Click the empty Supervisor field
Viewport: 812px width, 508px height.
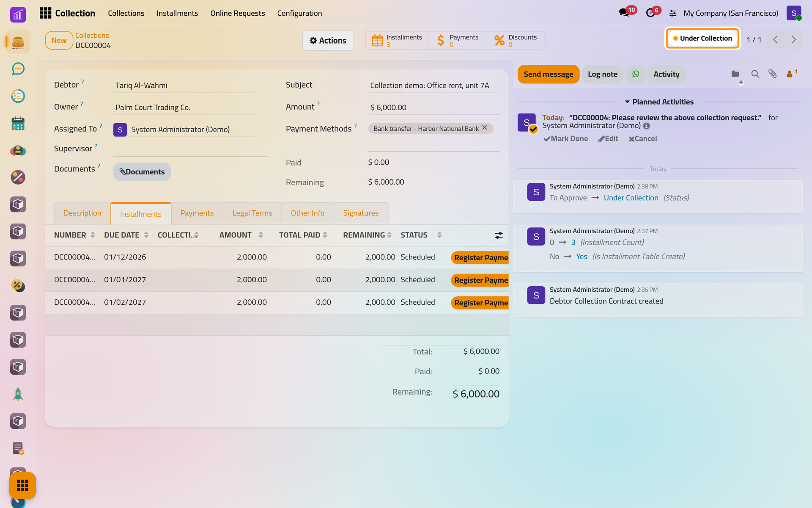point(190,149)
